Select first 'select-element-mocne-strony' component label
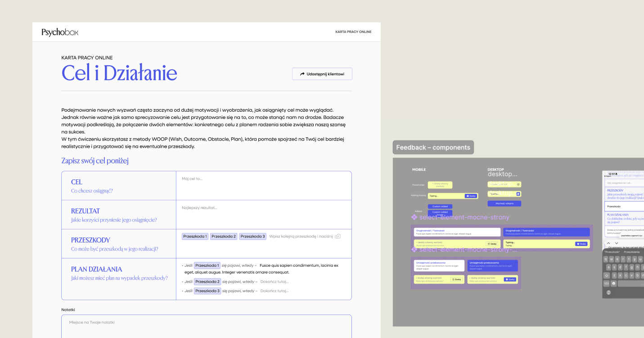This screenshot has height=338, width=644. [460, 217]
